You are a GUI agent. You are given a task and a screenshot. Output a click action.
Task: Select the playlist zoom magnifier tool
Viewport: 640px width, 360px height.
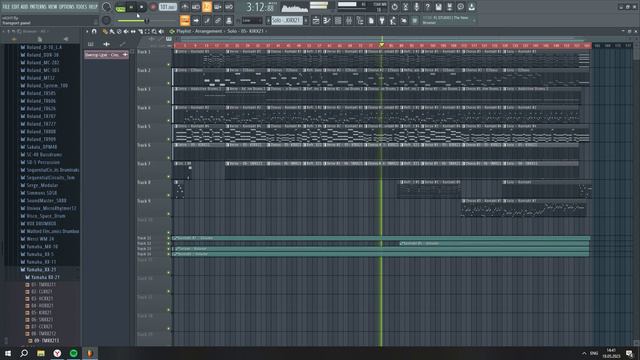click(x=154, y=31)
